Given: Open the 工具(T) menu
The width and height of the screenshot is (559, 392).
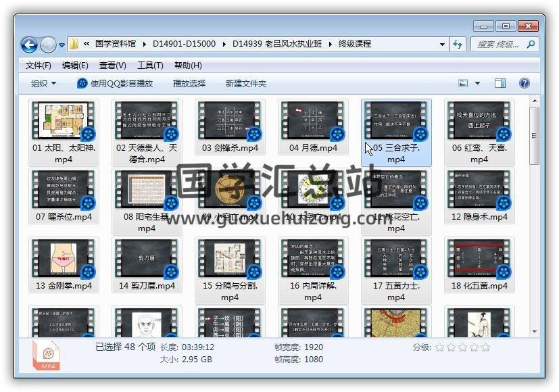Looking at the screenshot, I should 150,66.
